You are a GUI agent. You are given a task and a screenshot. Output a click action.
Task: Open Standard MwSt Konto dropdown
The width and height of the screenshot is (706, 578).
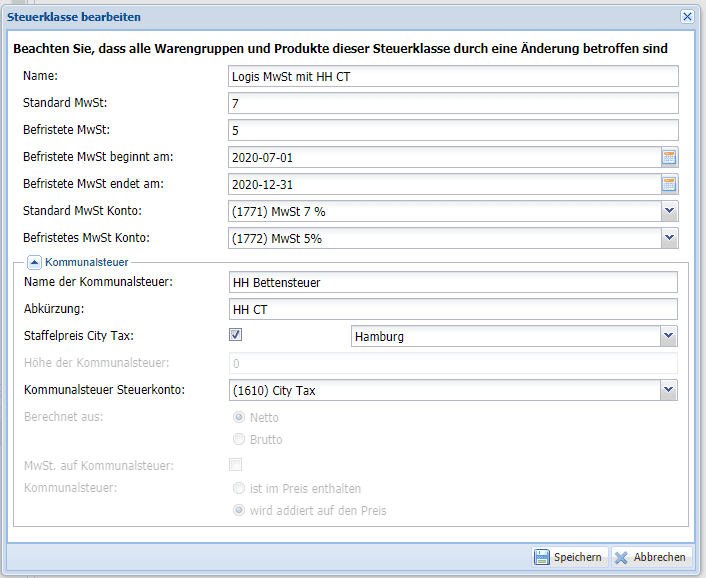[669, 211]
